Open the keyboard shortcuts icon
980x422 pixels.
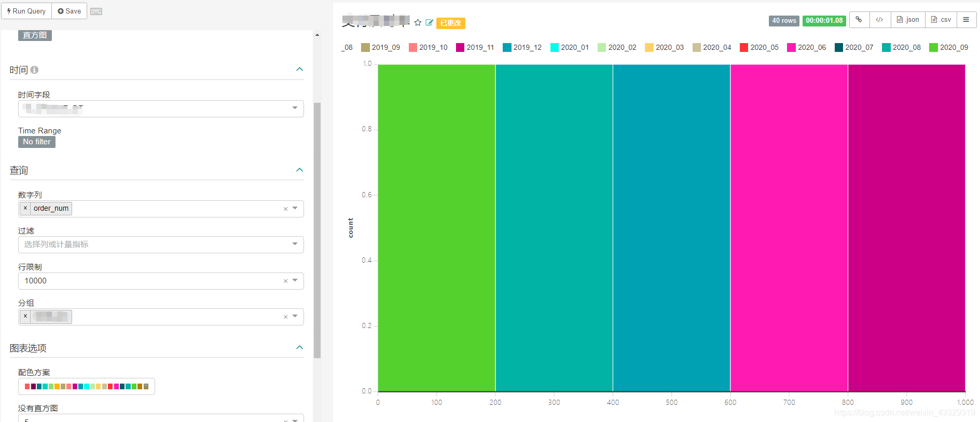tap(96, 11)
